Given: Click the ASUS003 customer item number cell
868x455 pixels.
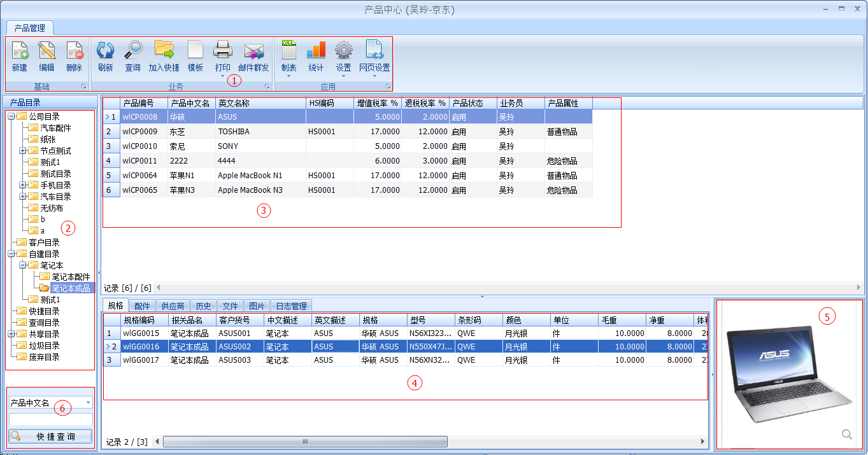Looking at the screenshot, I should tap(240, 360).
